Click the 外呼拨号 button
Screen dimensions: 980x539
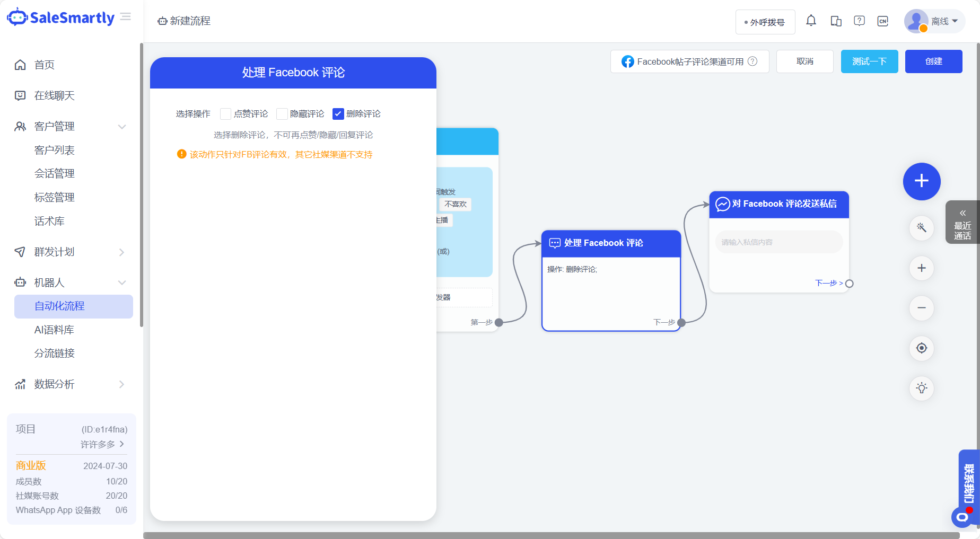(765, 22)
